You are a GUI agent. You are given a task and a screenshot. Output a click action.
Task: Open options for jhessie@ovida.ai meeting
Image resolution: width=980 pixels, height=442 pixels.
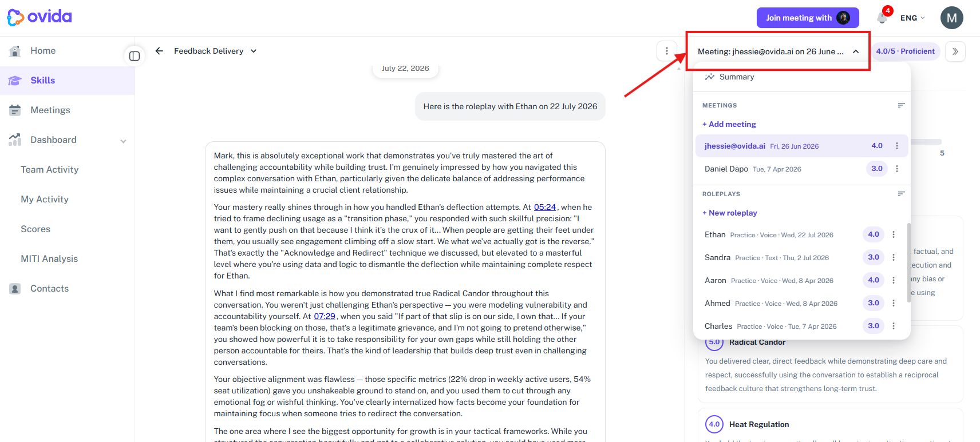(x=897, y=146)
